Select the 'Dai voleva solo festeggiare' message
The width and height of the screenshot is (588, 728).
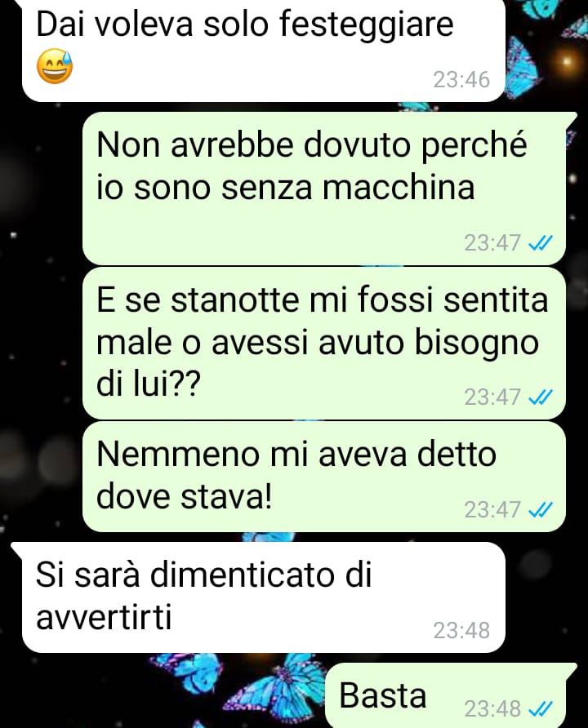tap(262, 50)
